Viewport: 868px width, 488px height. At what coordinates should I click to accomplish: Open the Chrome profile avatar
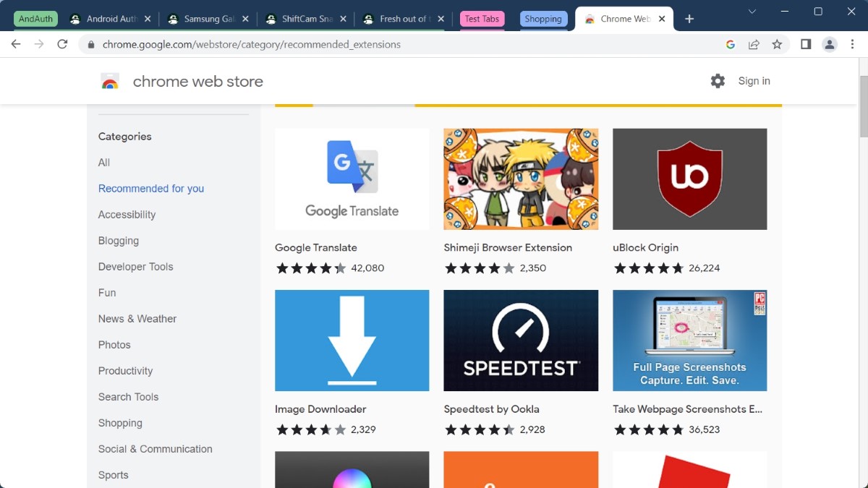point(830,44)
